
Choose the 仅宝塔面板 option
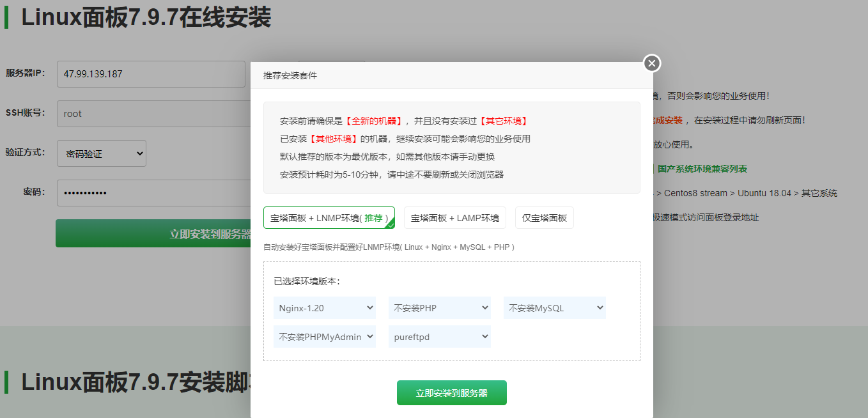tap(544, 218)
